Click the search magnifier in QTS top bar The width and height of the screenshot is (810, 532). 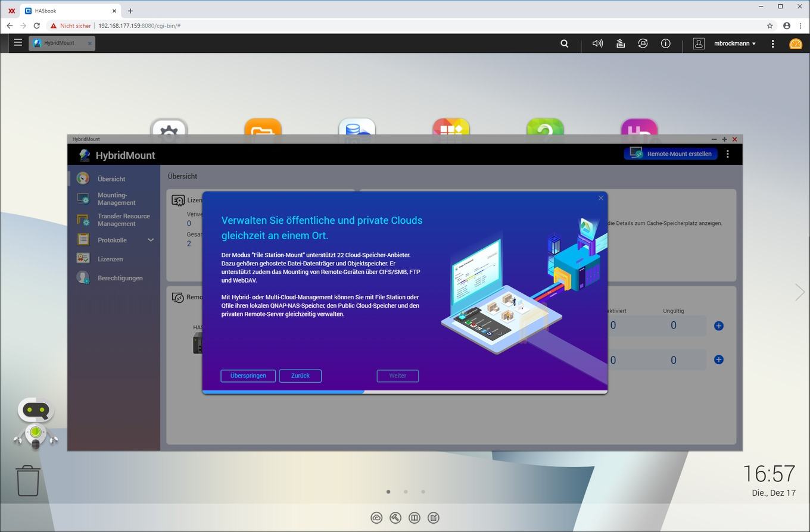pos(565,43)
